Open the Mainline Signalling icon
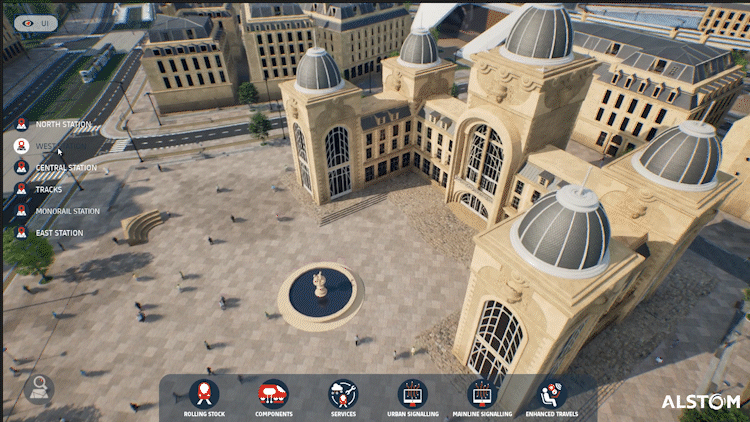The width and height of the screenshot is (750, 422). pos(482,394)
